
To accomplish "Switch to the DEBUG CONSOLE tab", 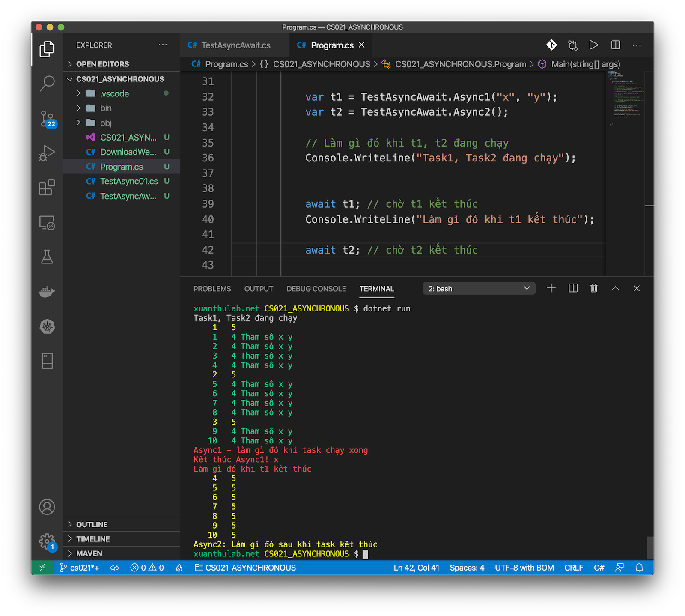I will point(316,289).
